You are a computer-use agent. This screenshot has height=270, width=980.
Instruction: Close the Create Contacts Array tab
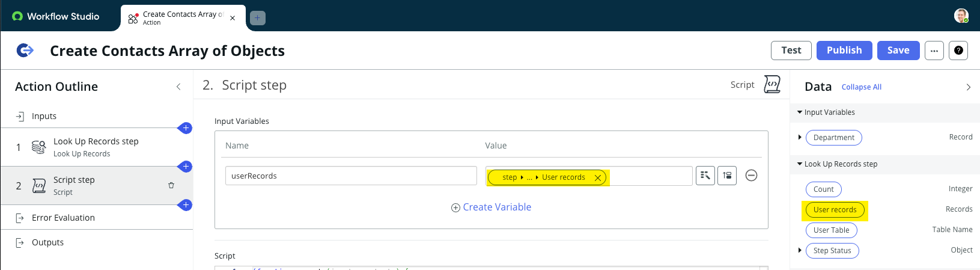233,18
